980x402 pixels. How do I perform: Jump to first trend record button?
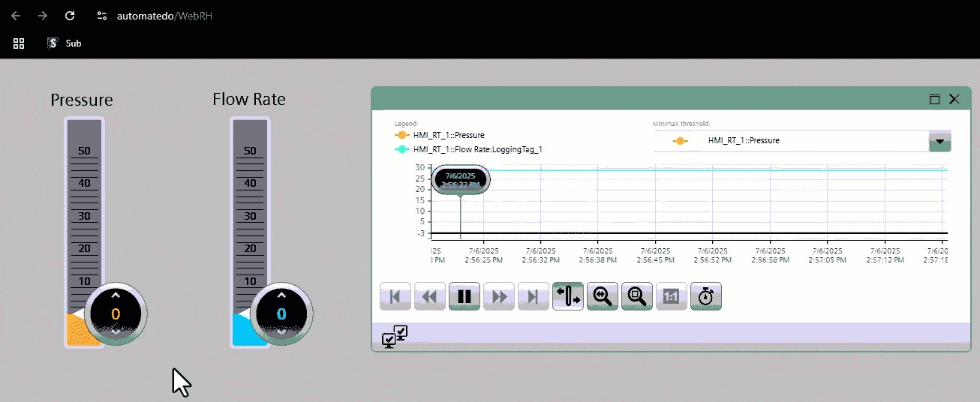[x=395, y=296]
